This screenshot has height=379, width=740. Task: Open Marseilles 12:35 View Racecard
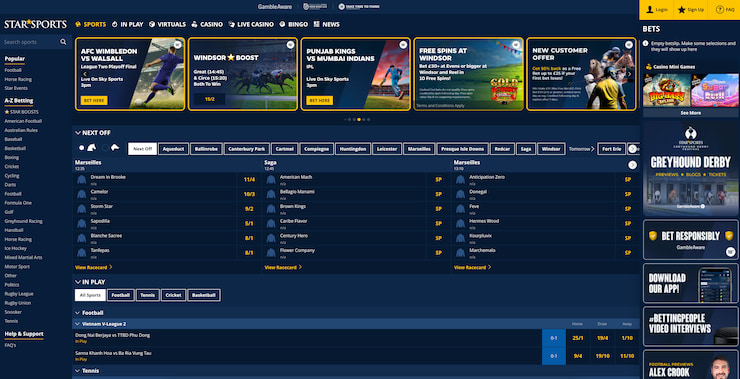pos(93,267)
